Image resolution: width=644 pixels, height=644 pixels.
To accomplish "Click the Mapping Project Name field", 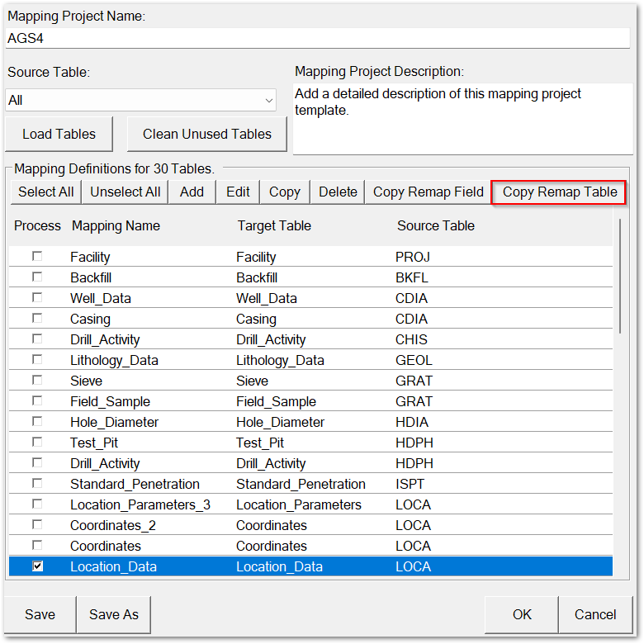I will [318, 38].
